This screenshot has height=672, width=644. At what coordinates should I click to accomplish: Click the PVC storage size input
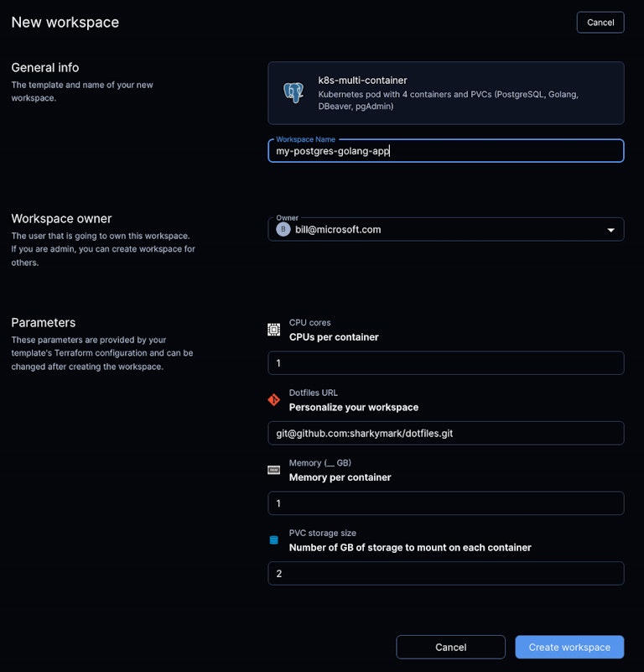445,573
